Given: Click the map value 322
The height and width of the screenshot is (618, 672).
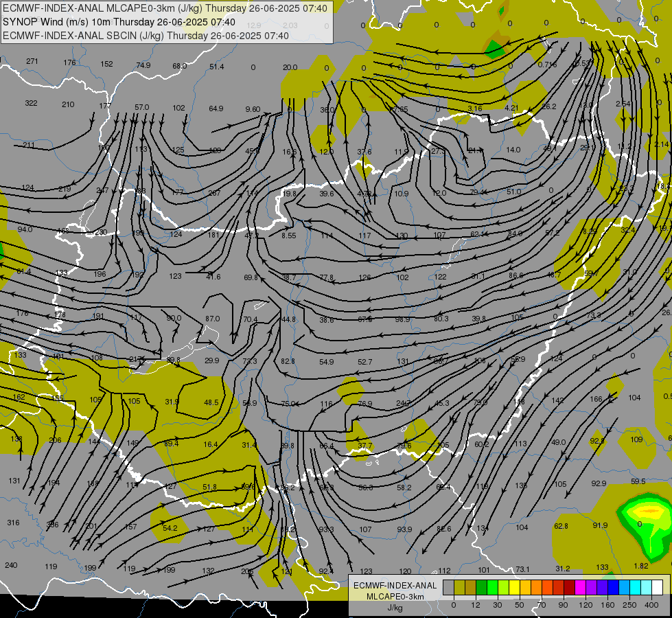Looking at the screenshot, I should tap(31, 103).
